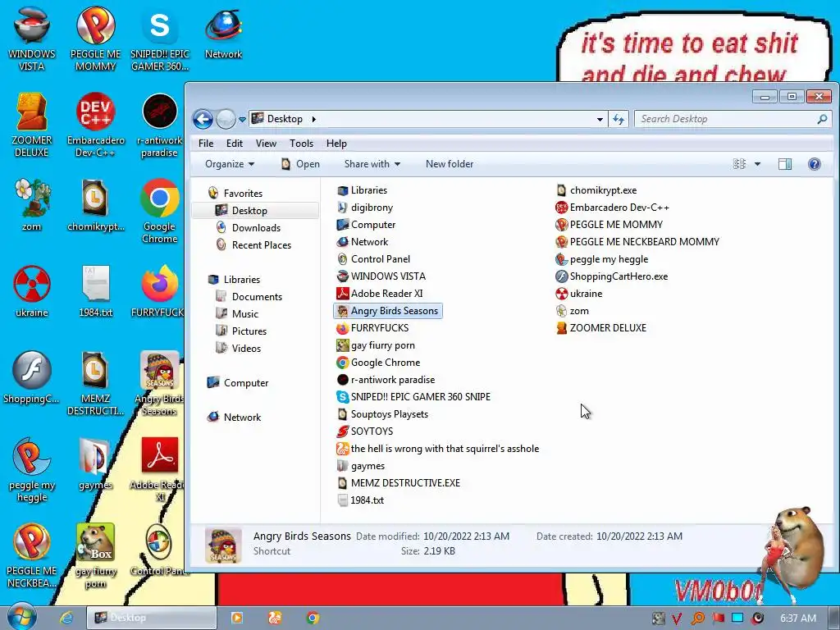Viewport: 840px width, 630px height.
Task: Expand the address bar history dropdown
Action: coord(600,119)
